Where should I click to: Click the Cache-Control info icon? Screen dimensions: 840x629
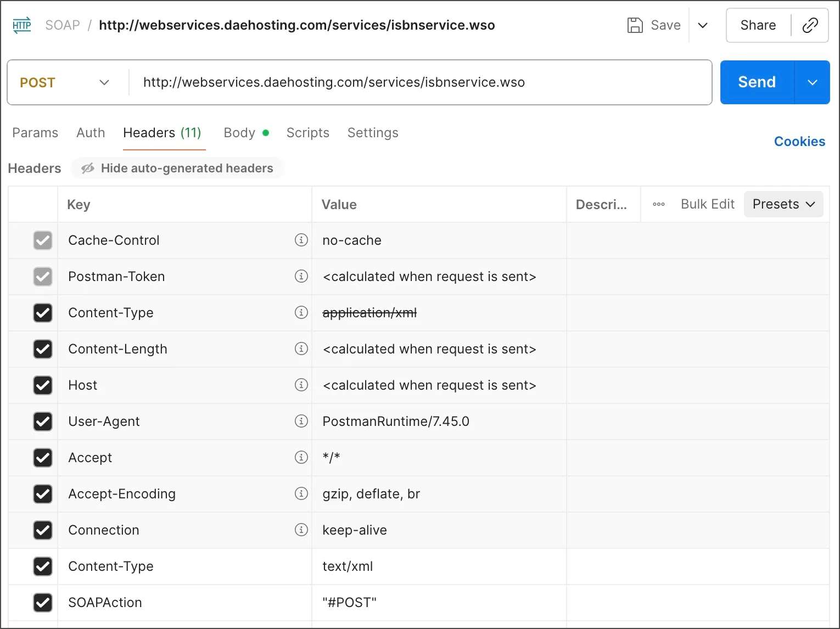[x=301, y=240]
